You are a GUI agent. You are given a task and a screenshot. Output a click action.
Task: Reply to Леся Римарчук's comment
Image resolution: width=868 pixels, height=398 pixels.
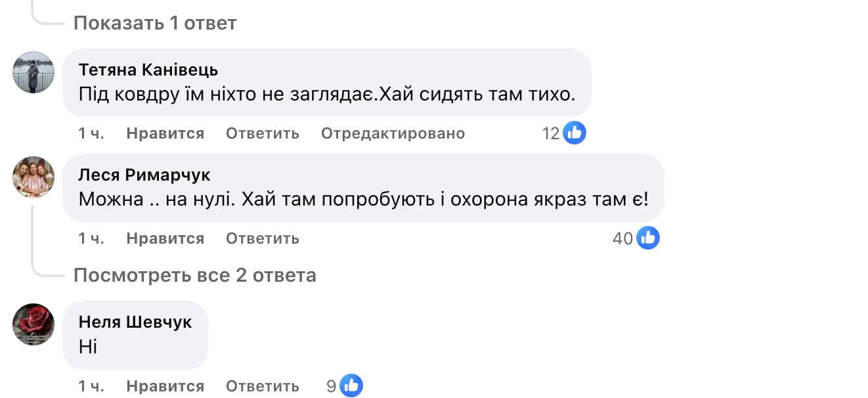point(263,238)
